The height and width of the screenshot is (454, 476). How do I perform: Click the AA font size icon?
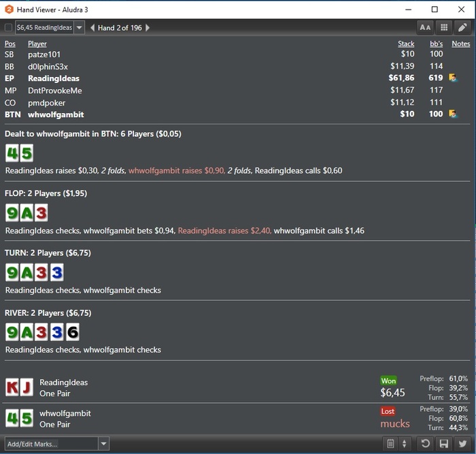(425, 28)
